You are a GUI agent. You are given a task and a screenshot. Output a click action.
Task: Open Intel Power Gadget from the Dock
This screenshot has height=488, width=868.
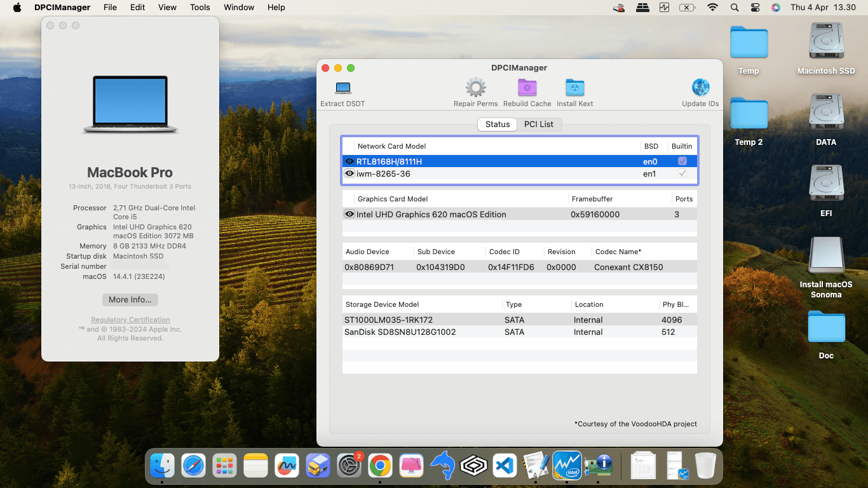[566, 465]
